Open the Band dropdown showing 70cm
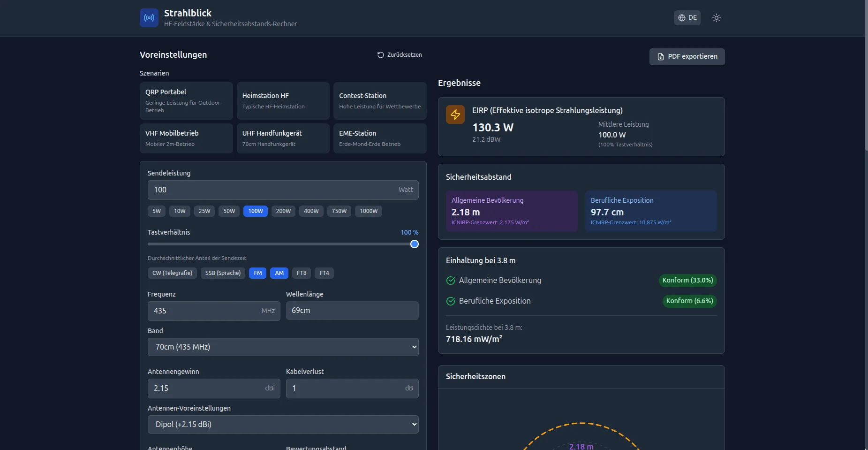Image resolution: width=868 pixels, height=450 pixels. coord(283,347)
